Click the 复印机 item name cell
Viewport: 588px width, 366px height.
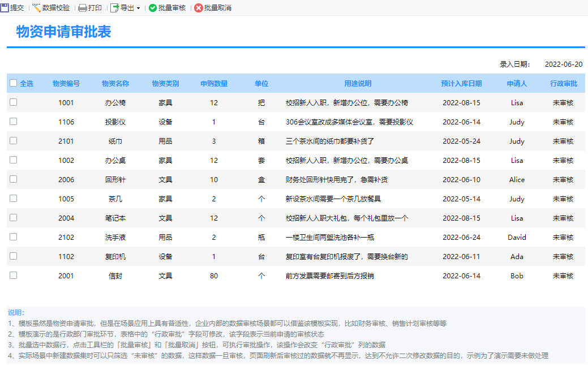(x=115, y=257)
